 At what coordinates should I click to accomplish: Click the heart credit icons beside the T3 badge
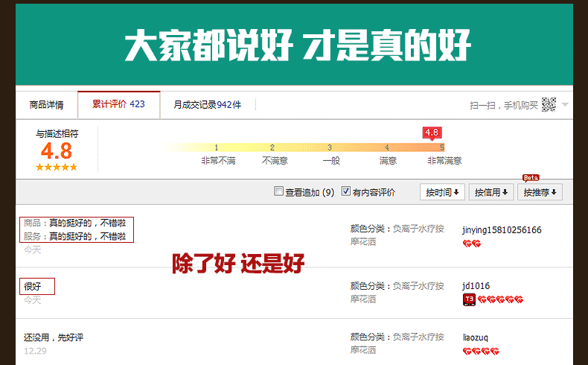(x=500, y=299)
